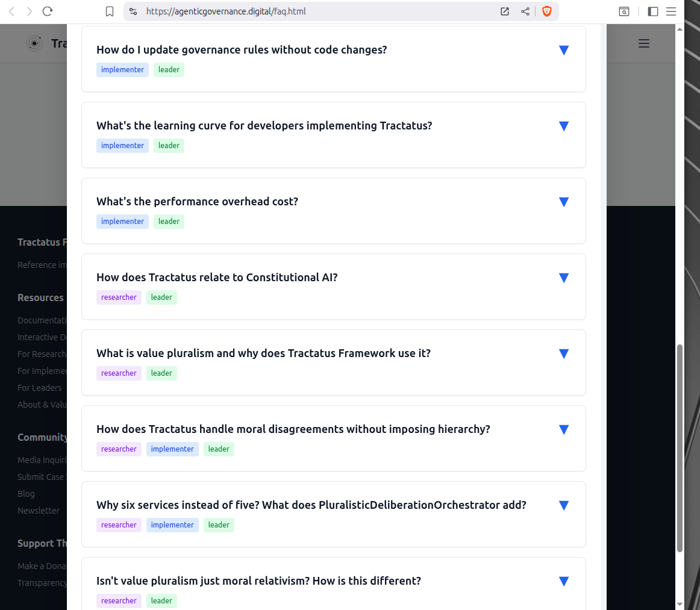Viewport: 700px width, 610px height.
Task: Click the browser reload button
Action: pos(48,11)
